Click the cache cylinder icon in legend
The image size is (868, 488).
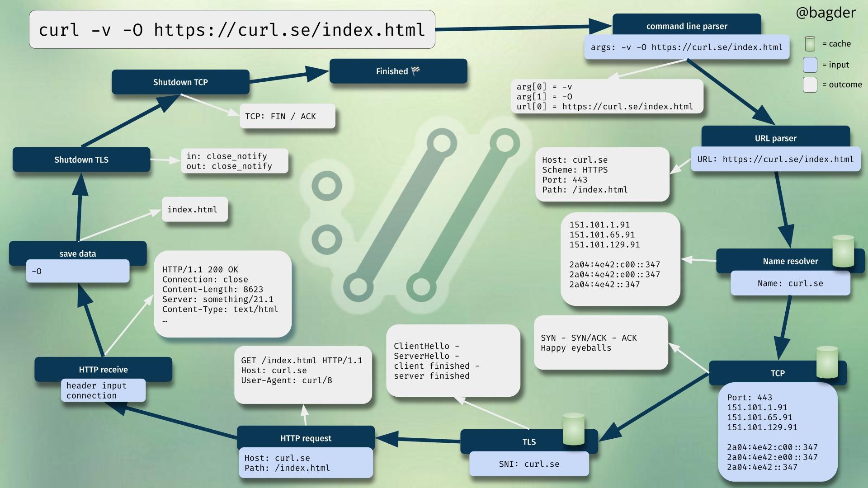click(810, 44)
